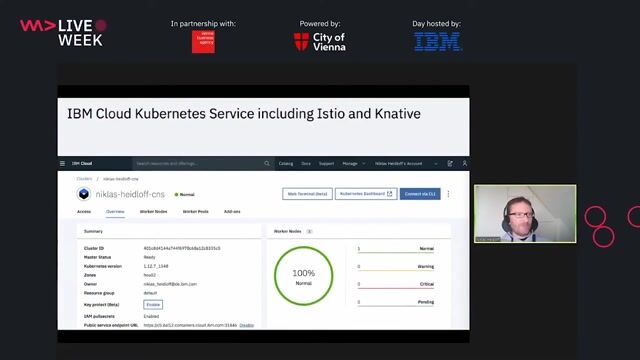Click the Pending worker node status bar

(396, 302)
